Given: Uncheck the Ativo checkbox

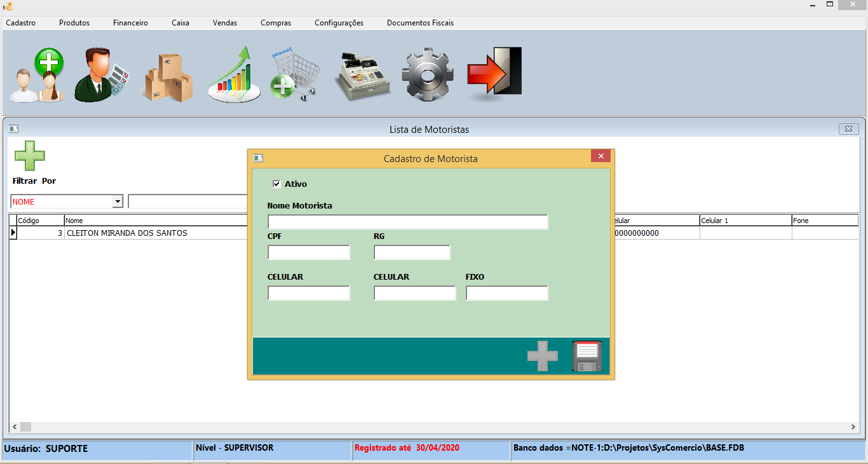Looking at the screenshot, I should tap(276, 184).
